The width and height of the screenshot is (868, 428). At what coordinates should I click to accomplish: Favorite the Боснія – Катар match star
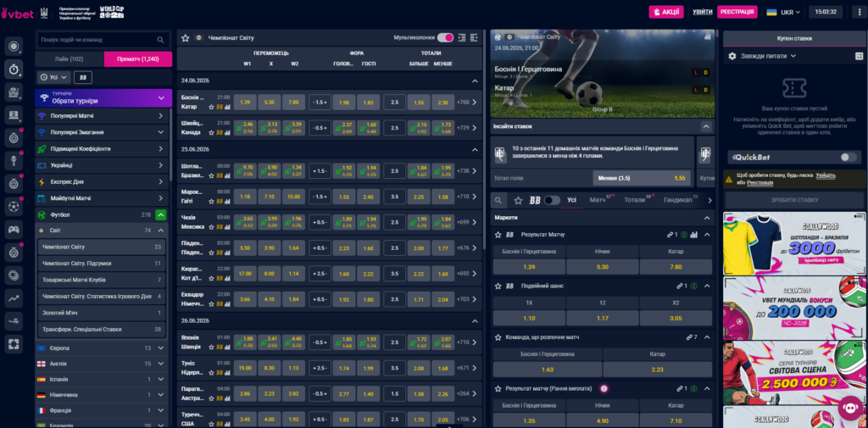click(211, 107)
